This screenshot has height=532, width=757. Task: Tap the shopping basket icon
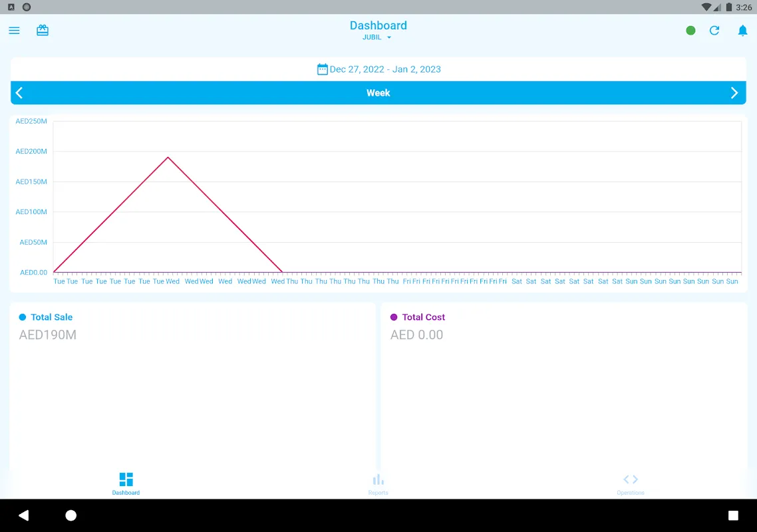click(43, 31)
